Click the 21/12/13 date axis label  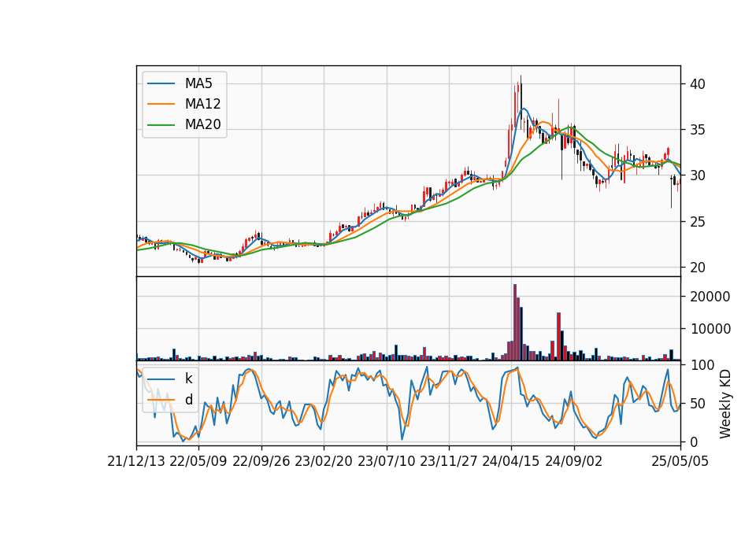tap(136, 461)
